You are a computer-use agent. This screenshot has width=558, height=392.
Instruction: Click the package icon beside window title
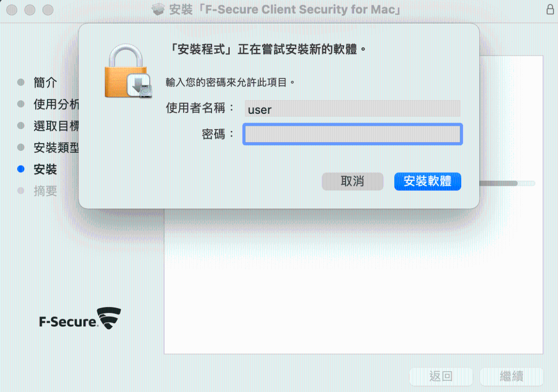click(x=159, y=9)
